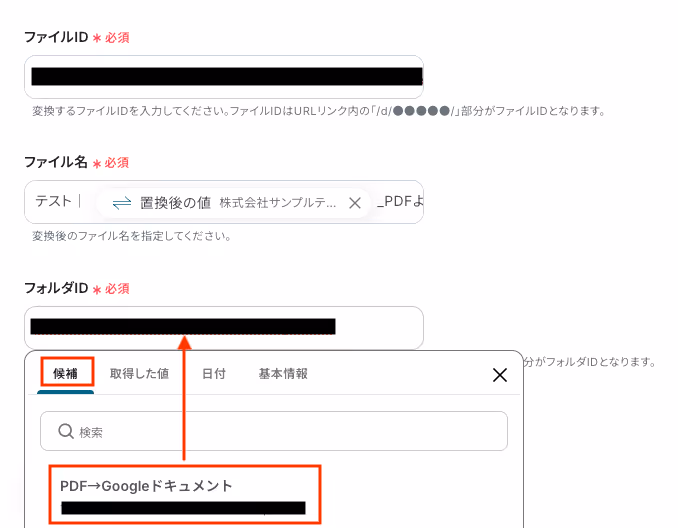678x528 pixels.
Task: Open the 基本情報 tab
Action: [x=283, y=374]
